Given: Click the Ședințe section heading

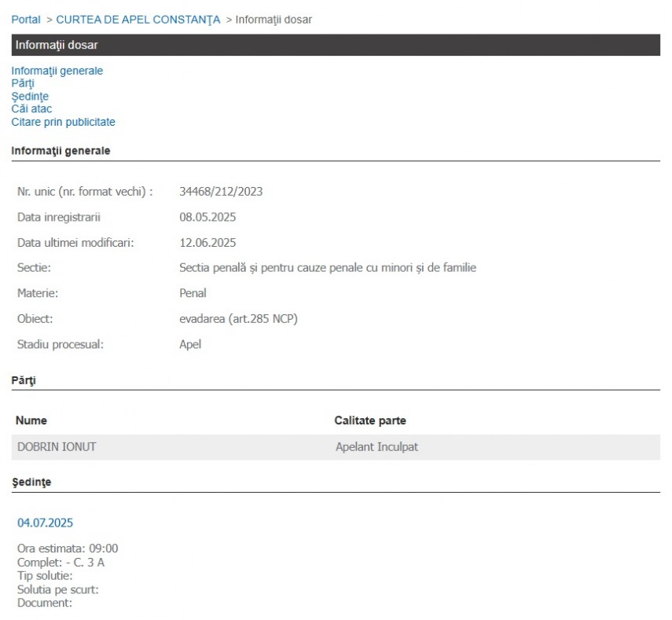Looking at the screenshot, I should (x=31, y=482).
